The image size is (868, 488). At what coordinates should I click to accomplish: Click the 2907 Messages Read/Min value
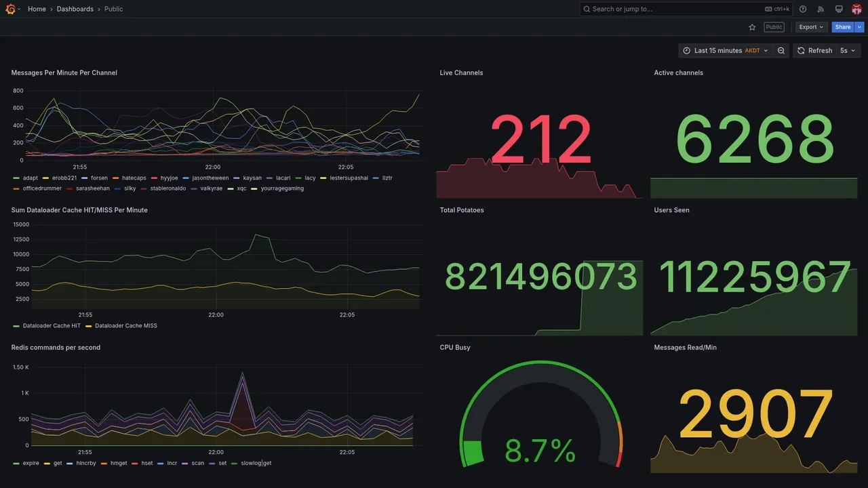755,413
